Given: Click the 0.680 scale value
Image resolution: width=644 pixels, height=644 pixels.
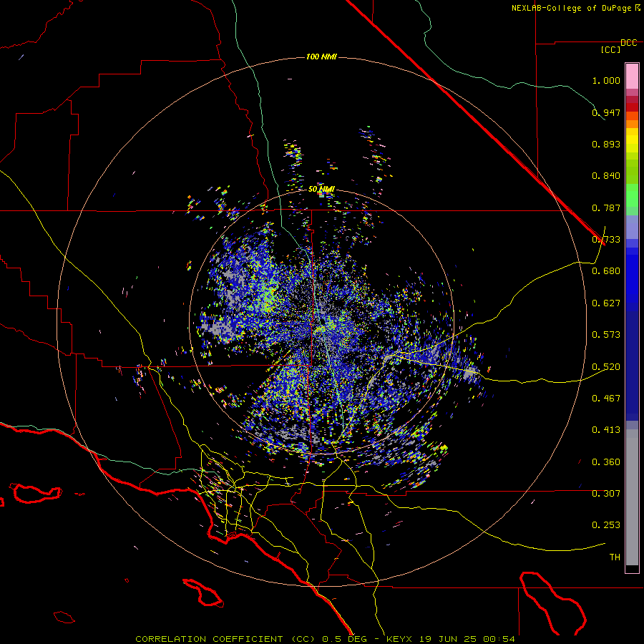Looking at the screenshot, I should point(606,271).
